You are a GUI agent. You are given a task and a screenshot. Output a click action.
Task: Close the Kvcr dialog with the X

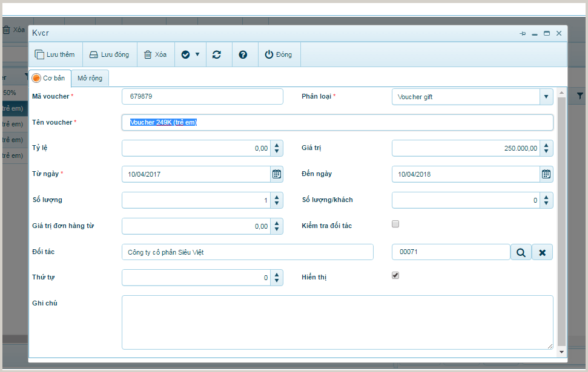tap(559, 33)
